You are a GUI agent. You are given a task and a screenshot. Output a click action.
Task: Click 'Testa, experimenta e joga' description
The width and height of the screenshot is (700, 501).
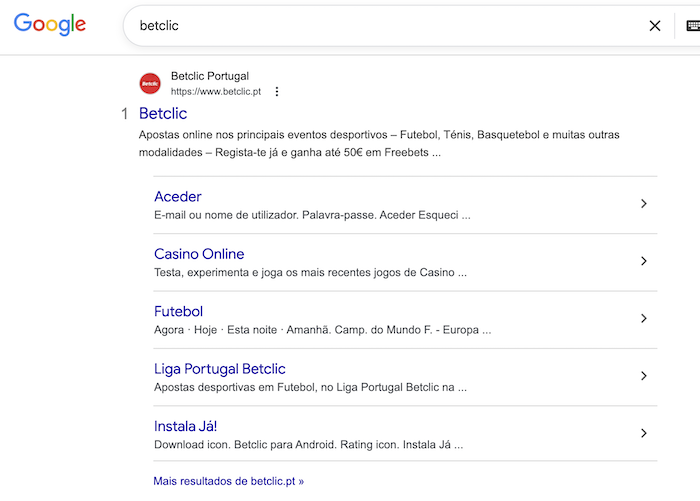click(x=310, y=272)
